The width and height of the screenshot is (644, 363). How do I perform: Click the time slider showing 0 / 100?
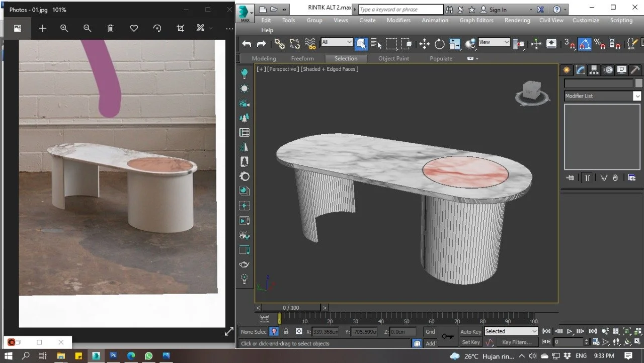(291, 307)
